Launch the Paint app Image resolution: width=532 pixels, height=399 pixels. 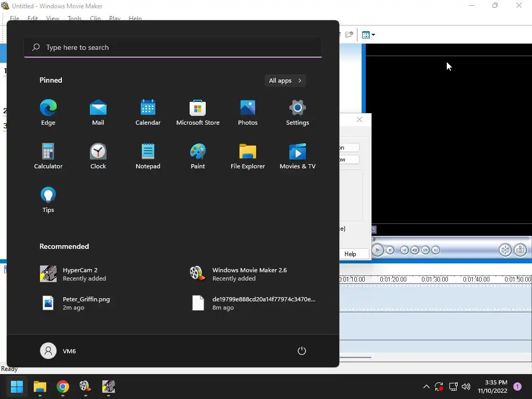198,156
